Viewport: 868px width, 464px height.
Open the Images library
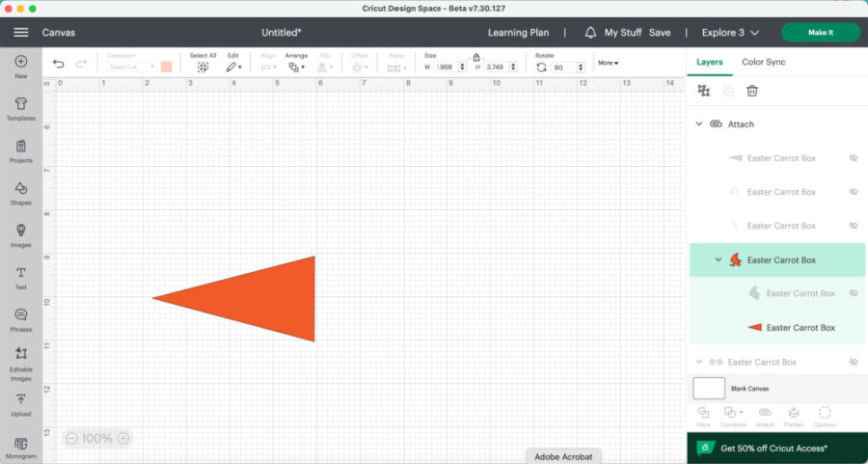tap(20, 232)
